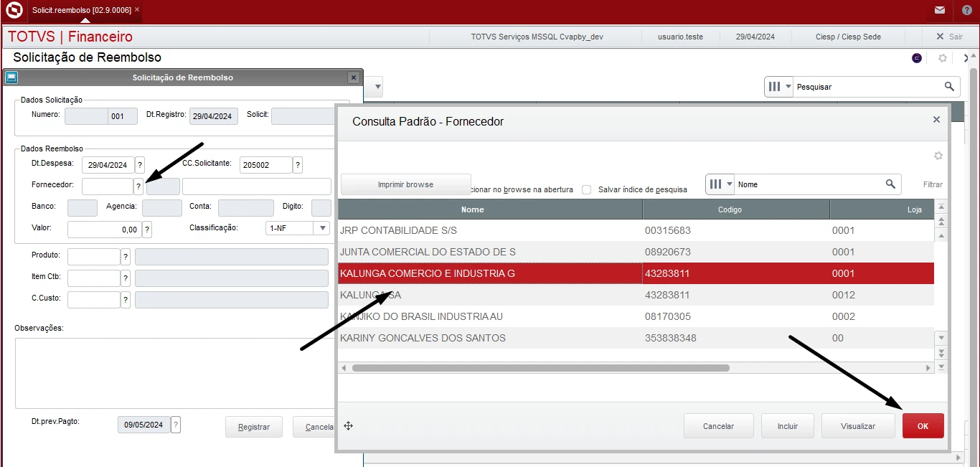Toggle Salvar índice de pesquisa checkbox

pos(587,189)
